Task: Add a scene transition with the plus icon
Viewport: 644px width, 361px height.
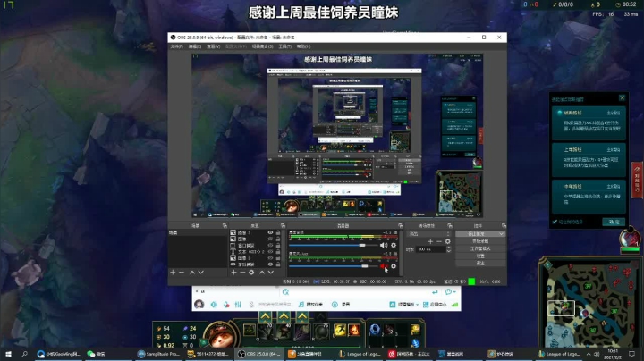Action: coord(430,241)
